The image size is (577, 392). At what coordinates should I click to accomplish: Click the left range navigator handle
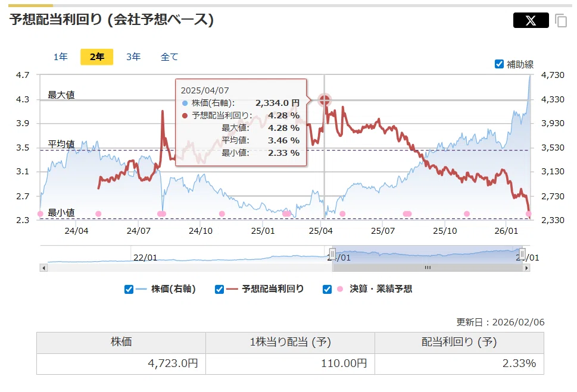click(332, 254)
